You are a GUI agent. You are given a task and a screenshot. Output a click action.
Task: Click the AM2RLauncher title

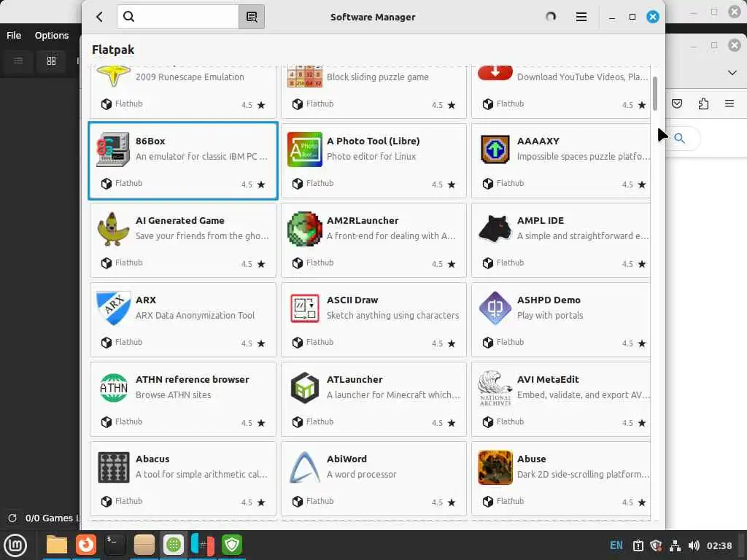(363, 220)
